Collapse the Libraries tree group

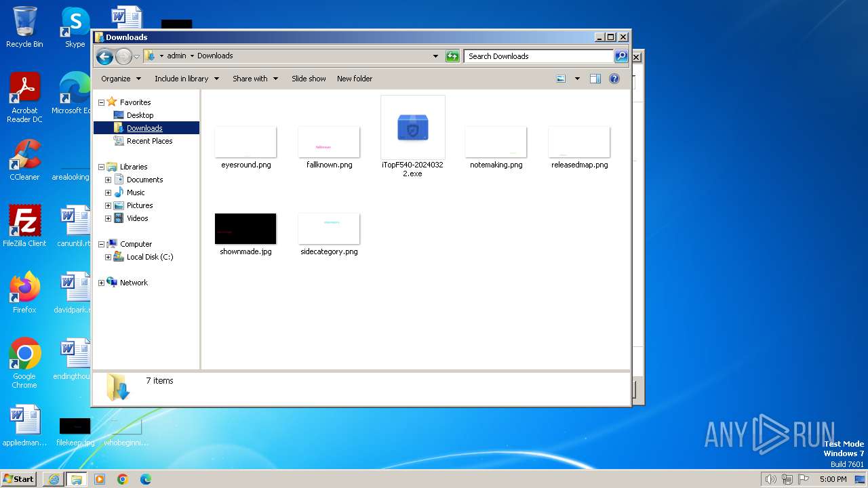[102, 167]
